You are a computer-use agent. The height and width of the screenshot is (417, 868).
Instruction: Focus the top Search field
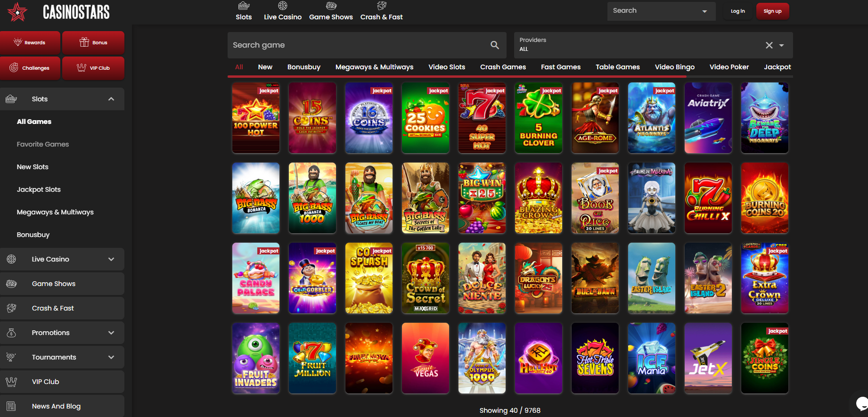point(662,11)
